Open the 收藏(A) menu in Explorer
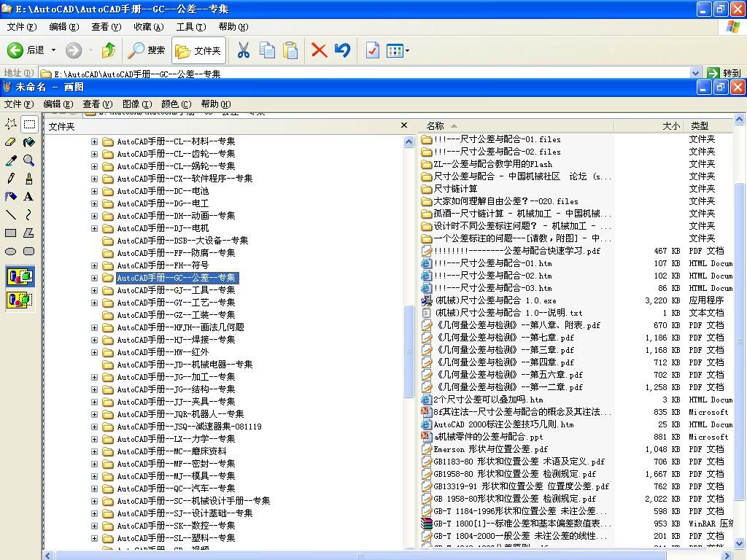Image resolution: width=747 pixels, height=560 pixels. pos(149,27)
